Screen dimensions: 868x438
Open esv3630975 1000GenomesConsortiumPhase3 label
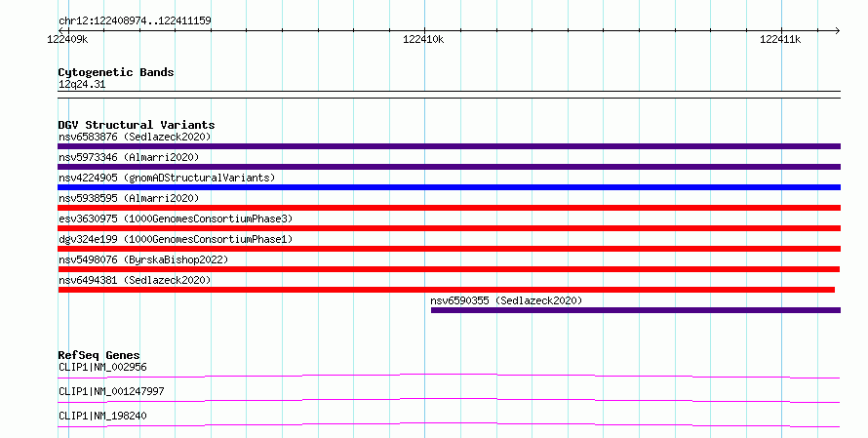click(x=176, y=219)
